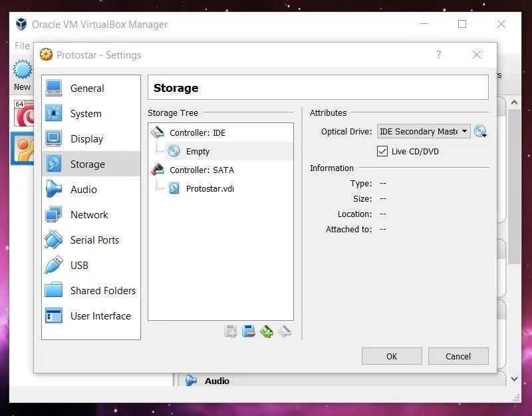The height and width of the screenshot is (416, 532).
Task: Click the VirtualBox logo in the title bar
Action: (x=21, y=24)
